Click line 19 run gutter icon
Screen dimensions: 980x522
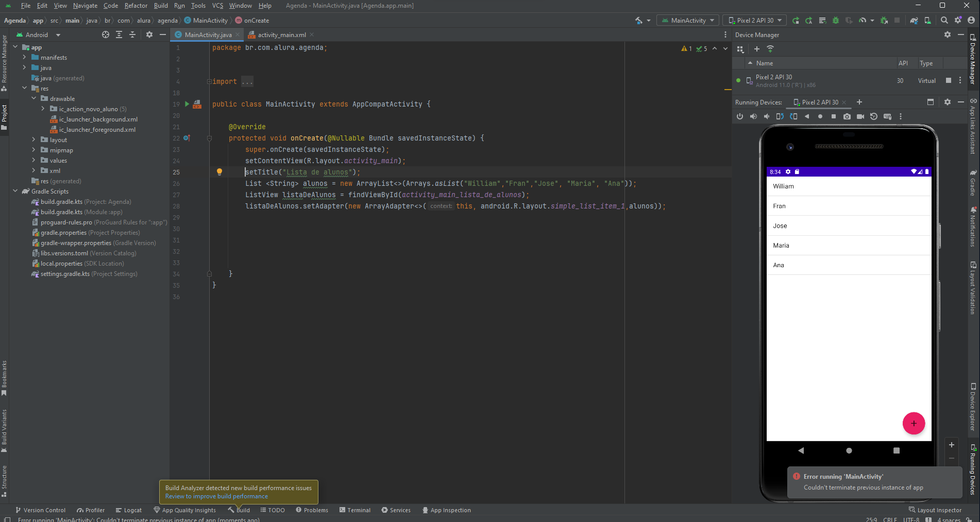[187, 104]
